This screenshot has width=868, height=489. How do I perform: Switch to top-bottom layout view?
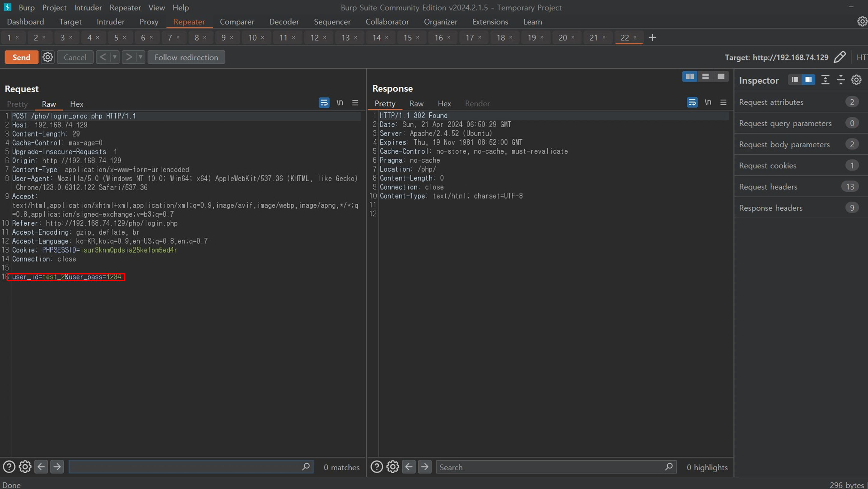click(705, 76)
